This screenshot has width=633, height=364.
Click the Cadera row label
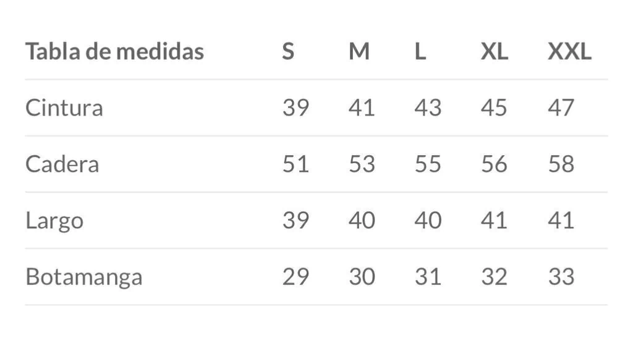(x=62, y=164)
